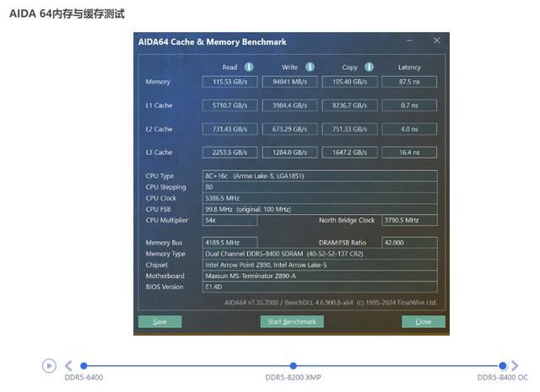Click the CPU Type field
Screen dimensions: 540x392
pyautogui.click(x=320, y=176)
